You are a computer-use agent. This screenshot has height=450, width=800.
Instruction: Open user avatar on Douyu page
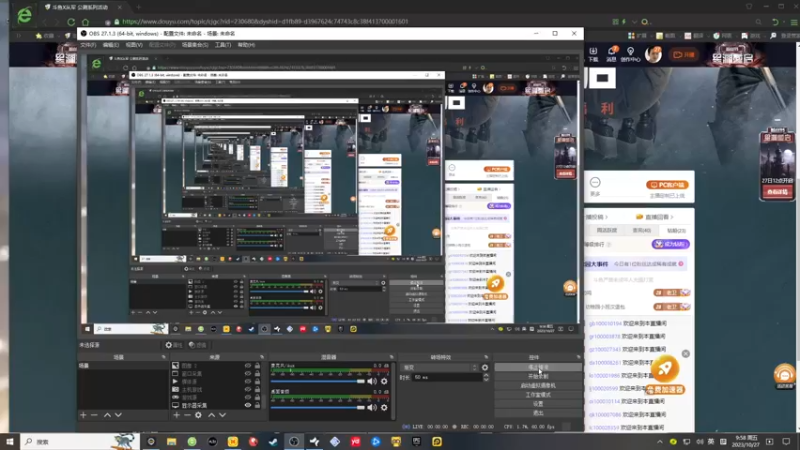click(x=654, y=54)
